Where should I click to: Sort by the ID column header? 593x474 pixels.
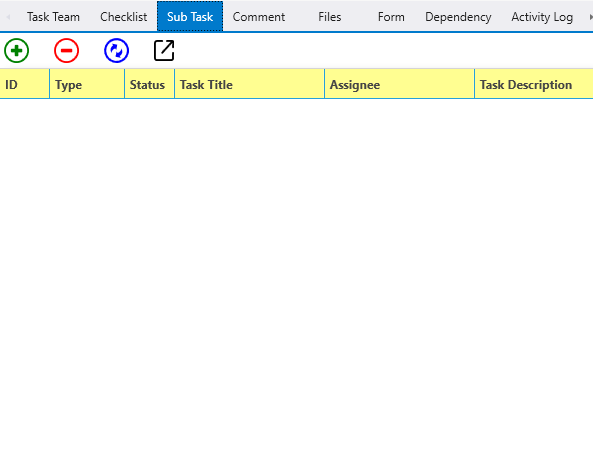coord(25,84)
